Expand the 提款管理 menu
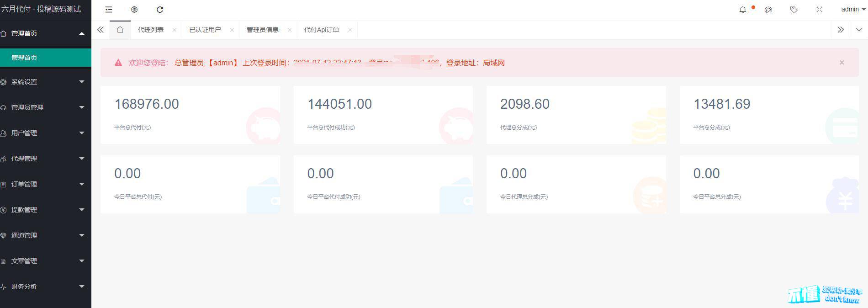Image resolution: width=868 pixels, height=308 pixels. tap(46, 210)
